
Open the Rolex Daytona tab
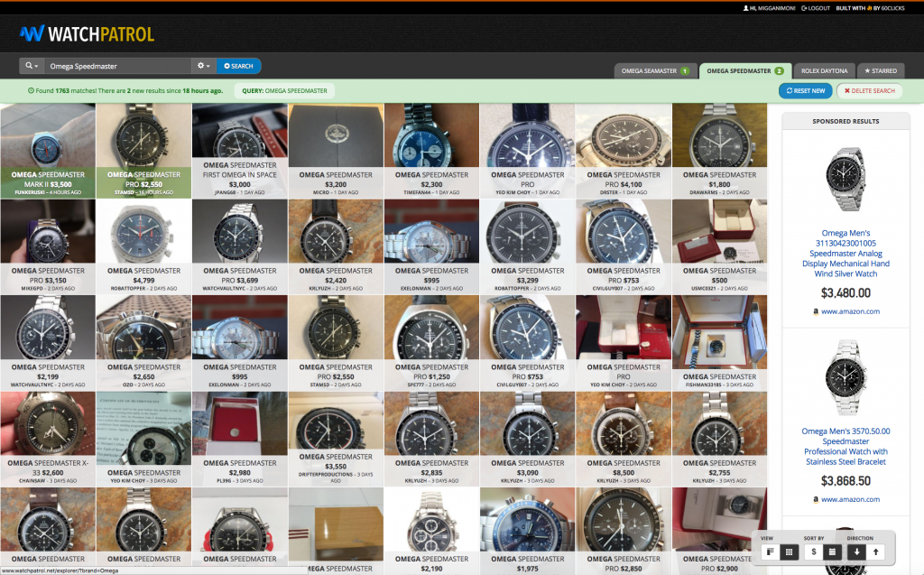824,70
